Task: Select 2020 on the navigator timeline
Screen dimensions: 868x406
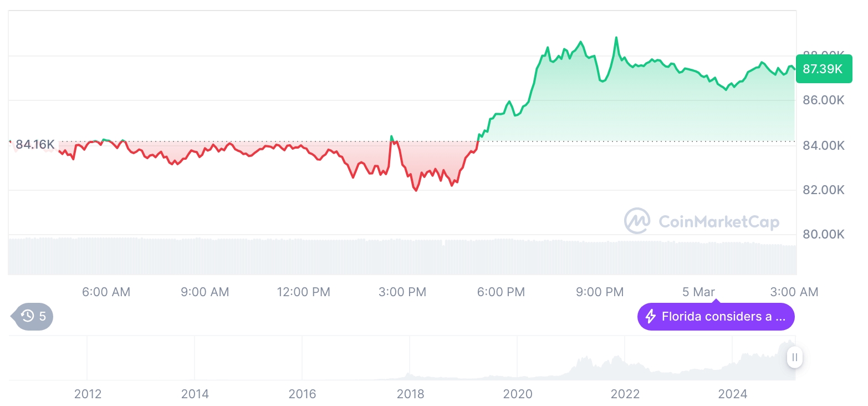Action: pos(518,394)
